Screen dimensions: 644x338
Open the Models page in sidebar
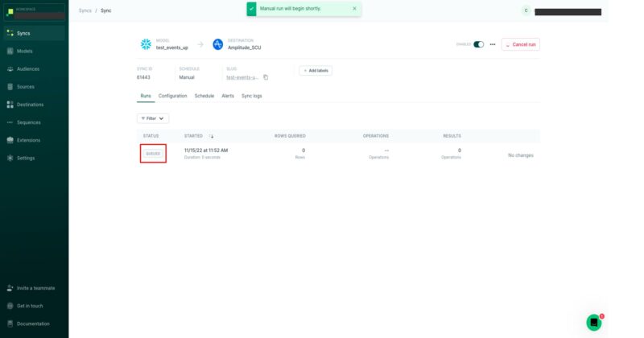[24, 51]
